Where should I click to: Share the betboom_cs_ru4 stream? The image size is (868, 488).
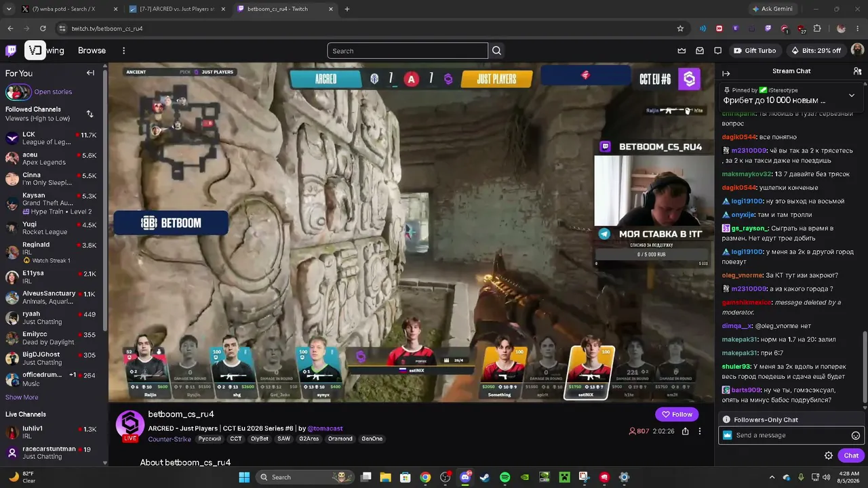[686, 431]
